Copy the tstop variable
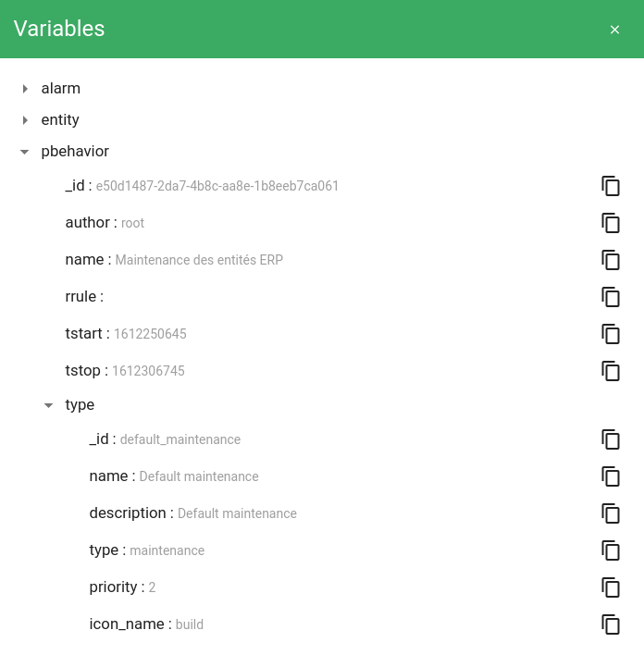The image size is (644, 655). click(611, 371)
